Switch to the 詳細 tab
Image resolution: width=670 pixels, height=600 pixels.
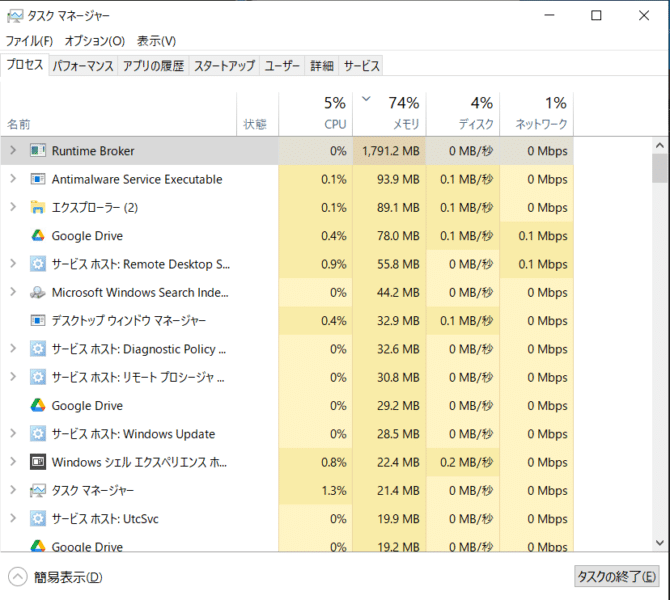tap(322, 66)
